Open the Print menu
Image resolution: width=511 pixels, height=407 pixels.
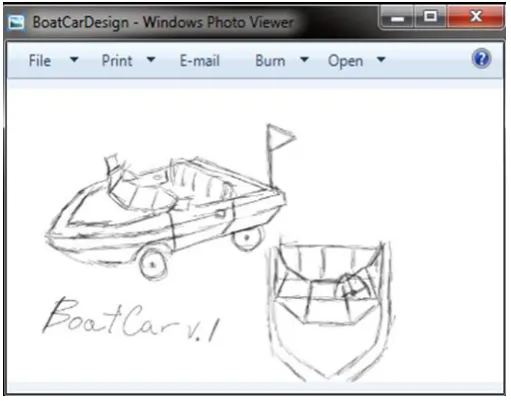[117, 61]
